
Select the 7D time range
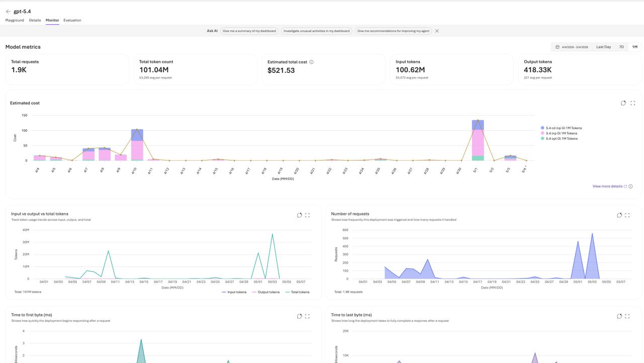[621, 47]
